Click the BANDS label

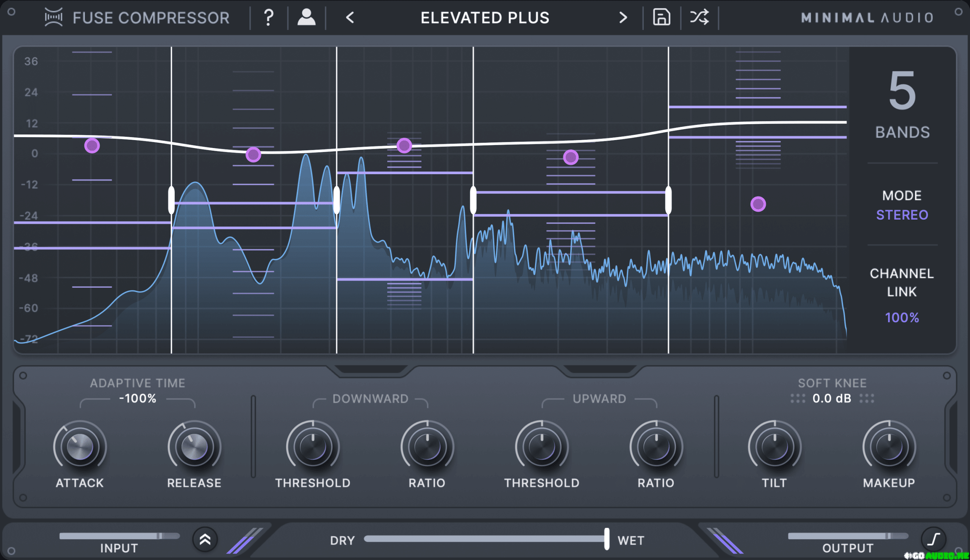point(902,132)
